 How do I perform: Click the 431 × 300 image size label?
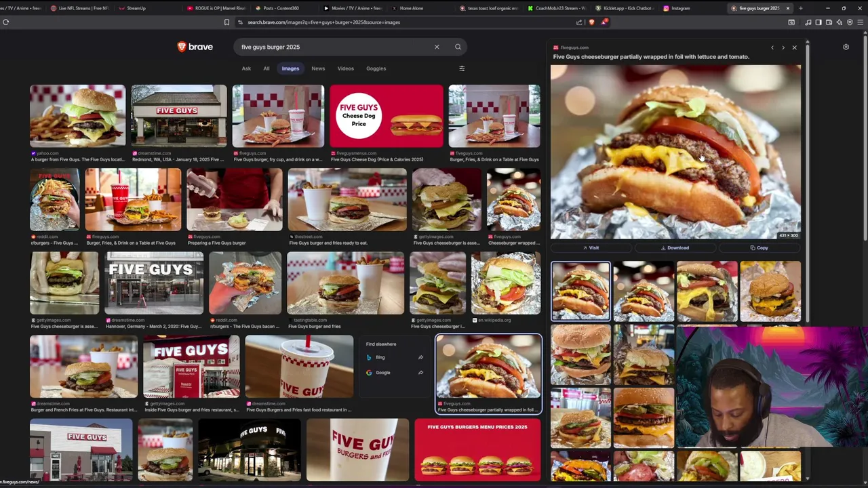[x=789, y=235]
